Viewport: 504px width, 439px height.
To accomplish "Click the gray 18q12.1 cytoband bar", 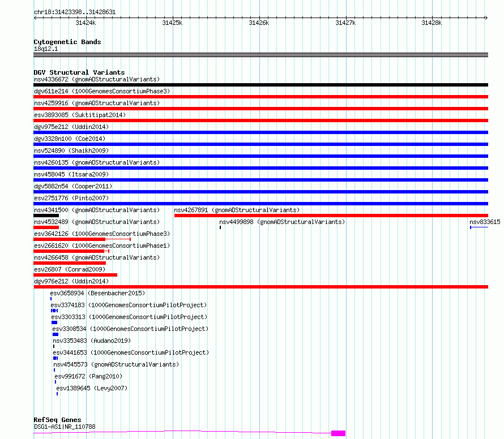I will (x=260, y=55).
